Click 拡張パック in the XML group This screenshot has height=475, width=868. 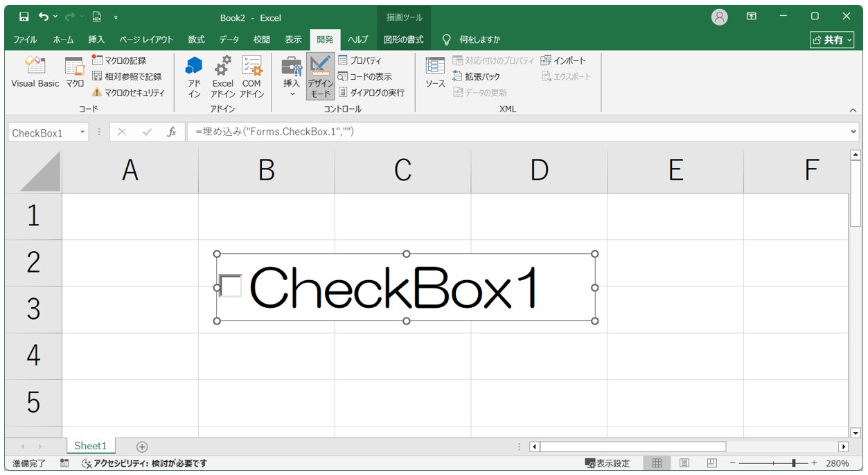(x=476, y=76)
